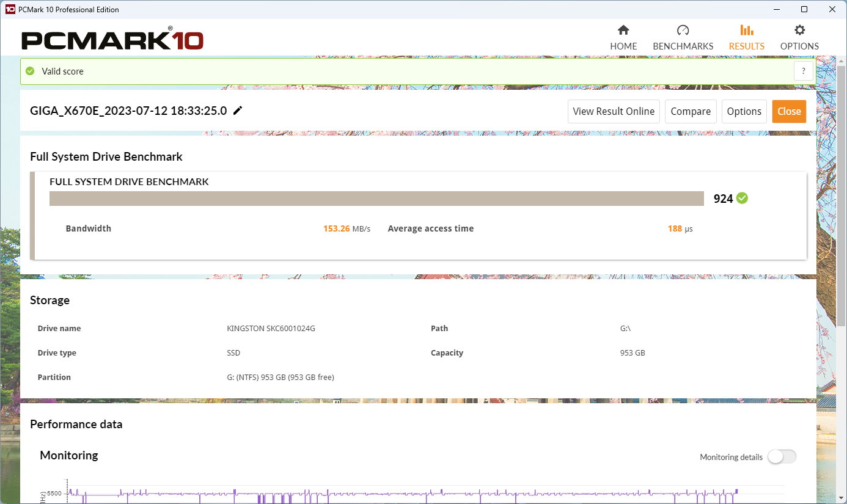This screenshot has height=504, width=847.
Task: Click the Options gear icon
Action: coord(799,30)
